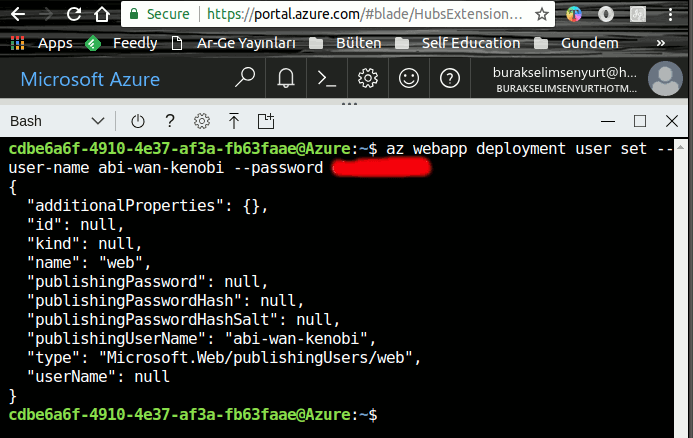Restart Cloud Shell with power icon

point(138,121)
